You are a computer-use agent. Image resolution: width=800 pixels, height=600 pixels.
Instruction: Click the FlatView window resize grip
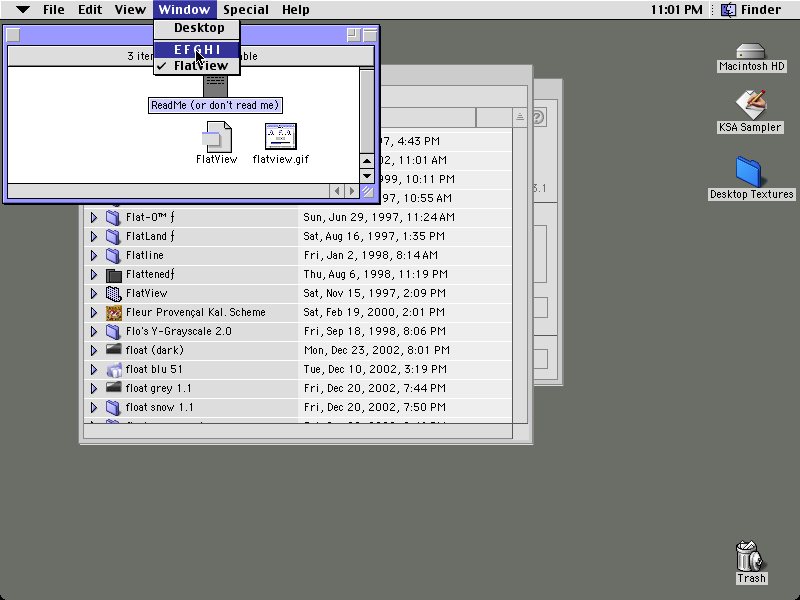[367, 191]
